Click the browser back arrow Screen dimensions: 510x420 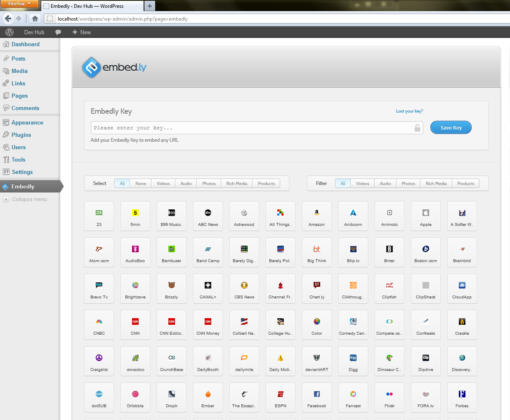click(x=8, y=19)
